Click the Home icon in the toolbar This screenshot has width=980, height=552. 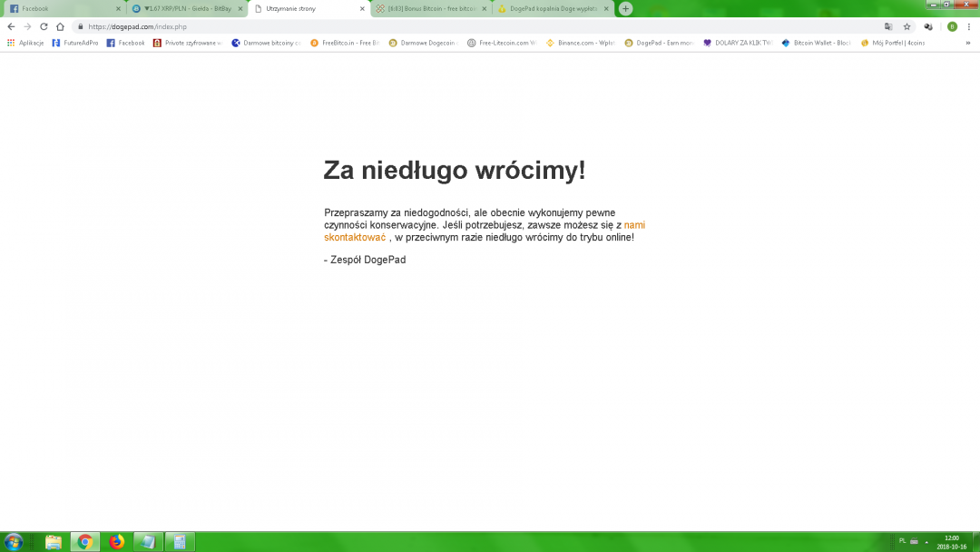(x=60, y=26)
